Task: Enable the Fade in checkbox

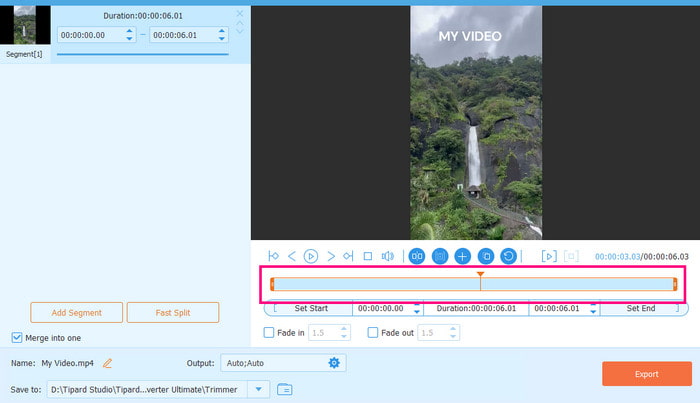Action: [269, 332]
